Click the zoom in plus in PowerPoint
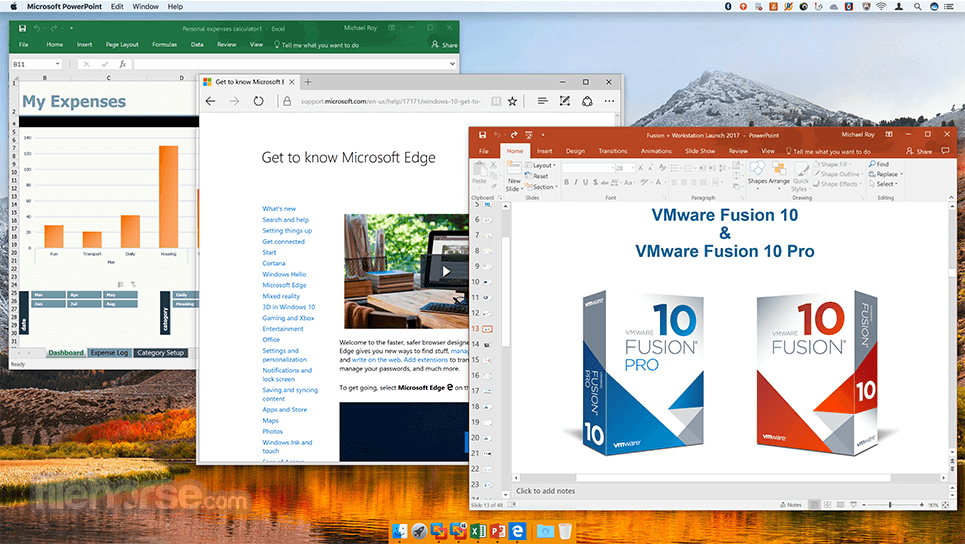The image size is (965, 545). [921, 504]
